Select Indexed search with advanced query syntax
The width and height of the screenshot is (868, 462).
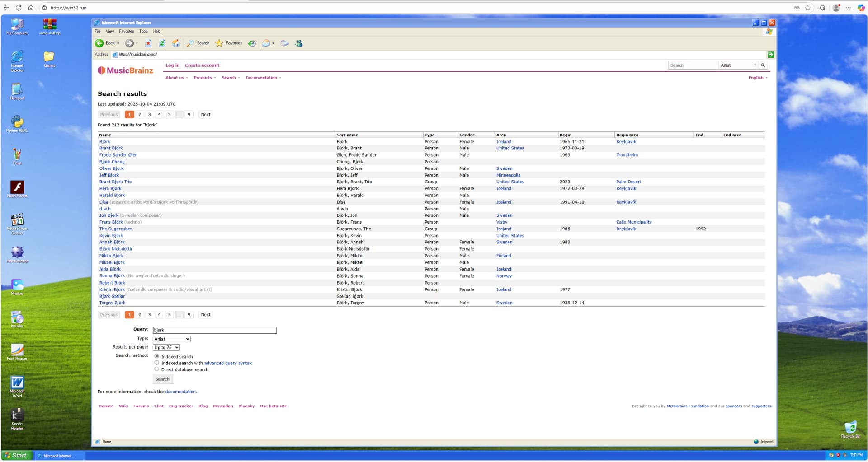tap(157, 363)
